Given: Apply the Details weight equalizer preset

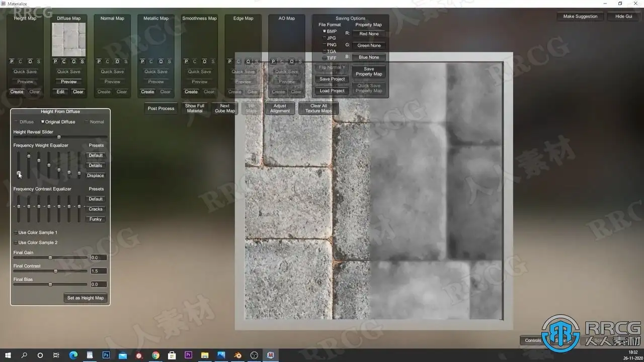Looking at the screenshot, I should coord(96,165).
